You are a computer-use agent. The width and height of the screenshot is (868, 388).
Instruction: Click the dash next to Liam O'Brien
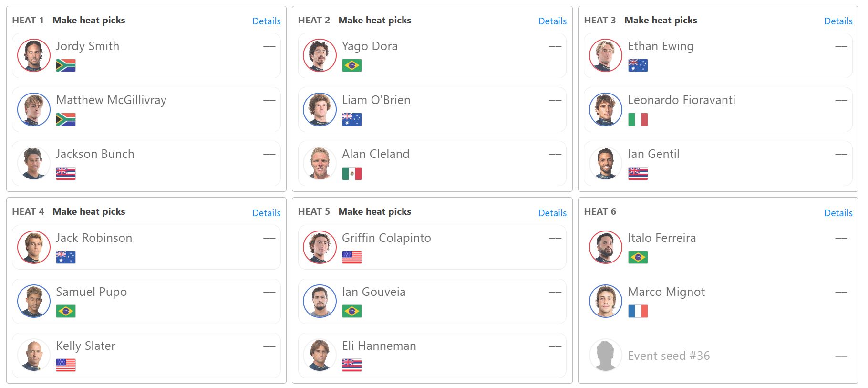[x=555, y=101]
